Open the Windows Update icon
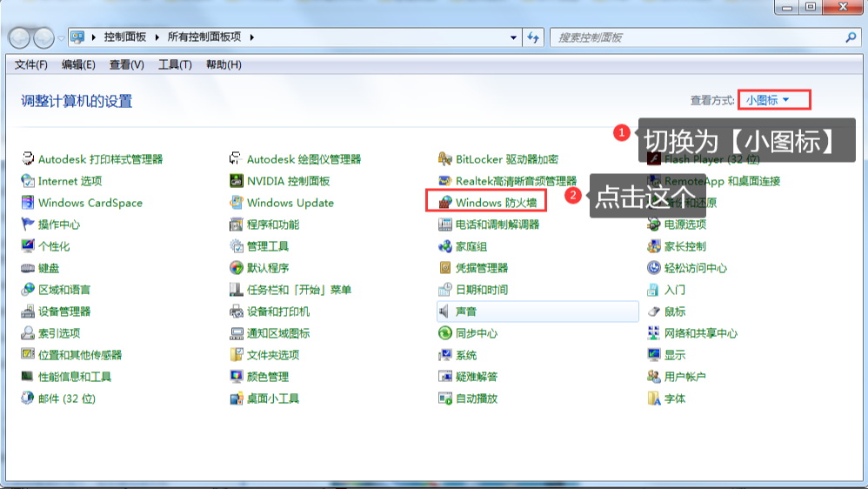This screenshot has width=868, height=489. point(237,202)
